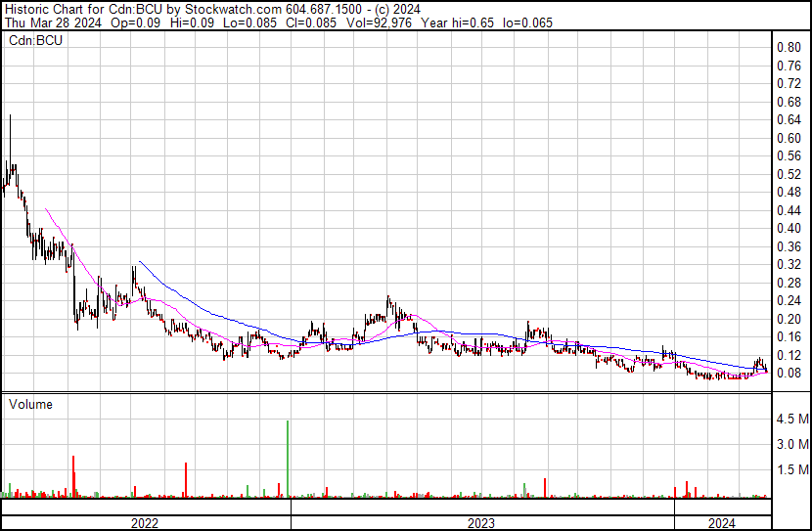Viewport: 812px width, 531px height.
Task: Click the 0.36 price axis label
Action: 789,246
